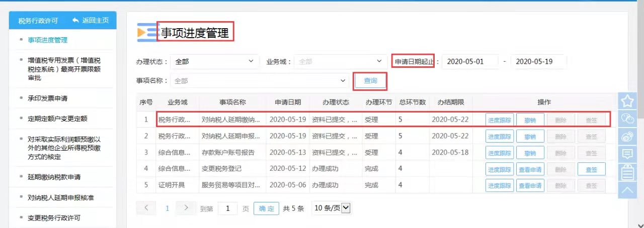
Task: Click the 证明开具 cell in row 5
Action: (x=178, y=185)
